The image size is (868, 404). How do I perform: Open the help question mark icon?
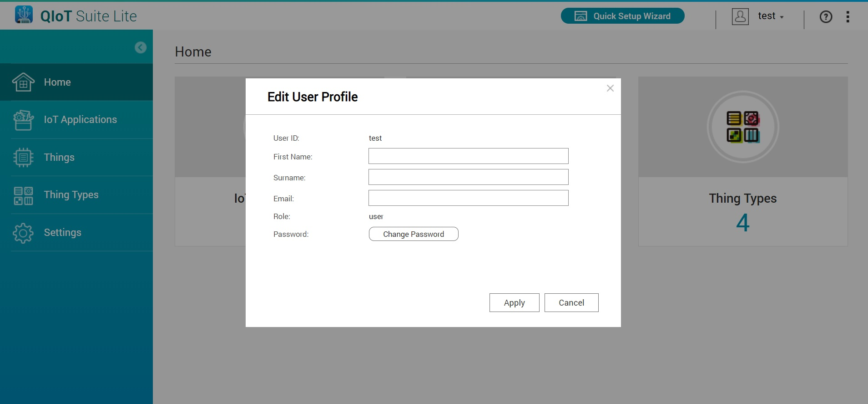pos(826,17)
